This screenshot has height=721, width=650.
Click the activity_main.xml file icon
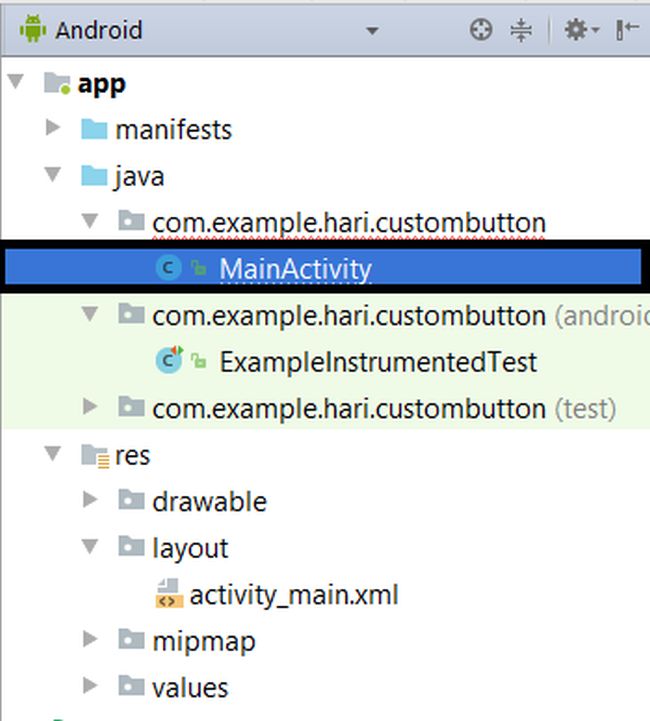[168, 595]
